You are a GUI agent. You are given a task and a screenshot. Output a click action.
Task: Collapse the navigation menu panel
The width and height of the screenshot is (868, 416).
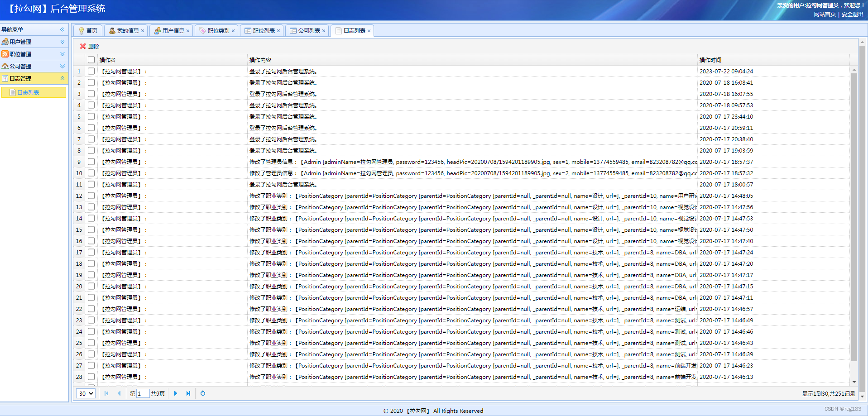click(x=62, y=29)
